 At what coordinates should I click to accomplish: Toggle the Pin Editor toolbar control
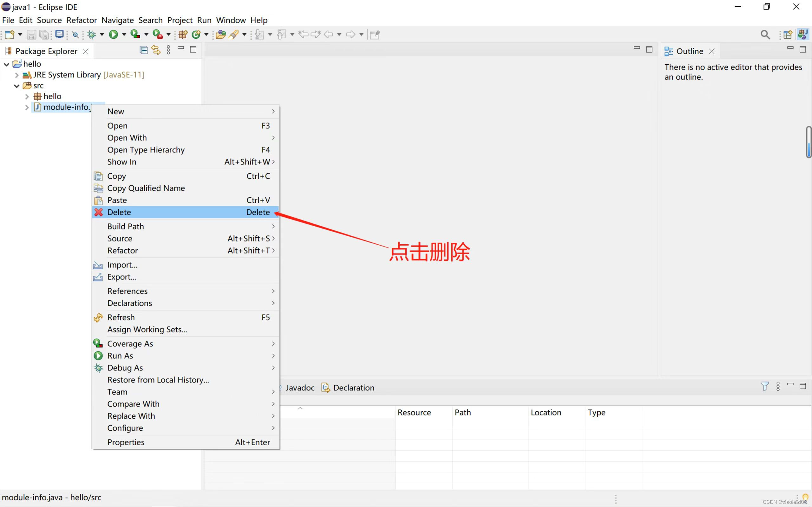[x=375, y=35]
